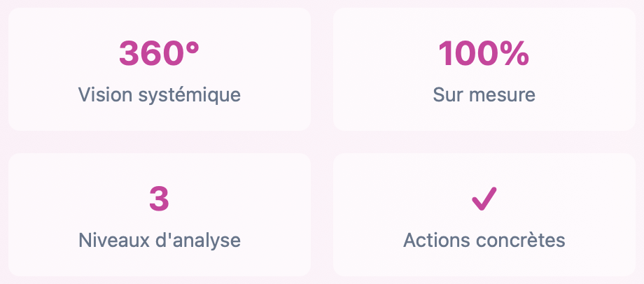
Task: Click the word "Vision"
Action: pos(106,95)
